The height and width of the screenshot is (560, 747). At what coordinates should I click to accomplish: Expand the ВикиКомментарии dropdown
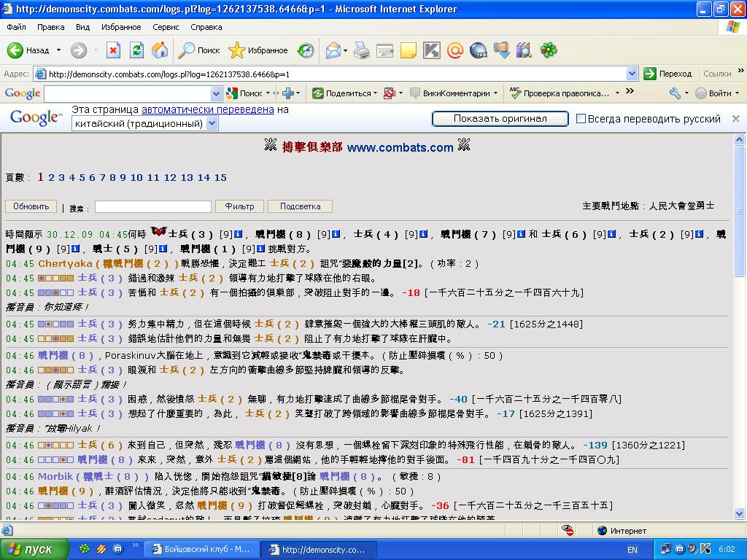coord(495,93)
